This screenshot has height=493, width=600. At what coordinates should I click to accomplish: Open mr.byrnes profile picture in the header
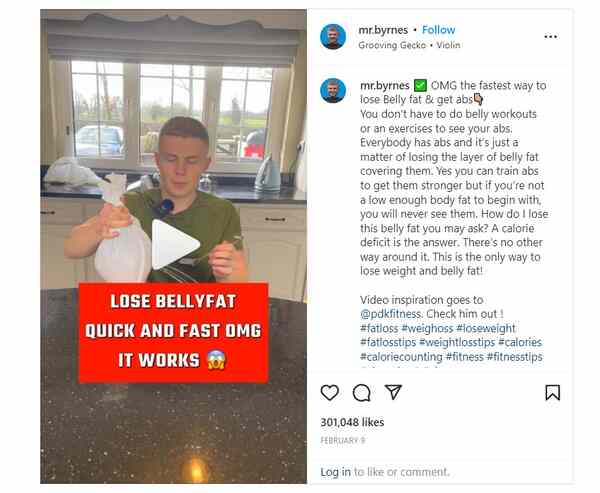[333, 36]
